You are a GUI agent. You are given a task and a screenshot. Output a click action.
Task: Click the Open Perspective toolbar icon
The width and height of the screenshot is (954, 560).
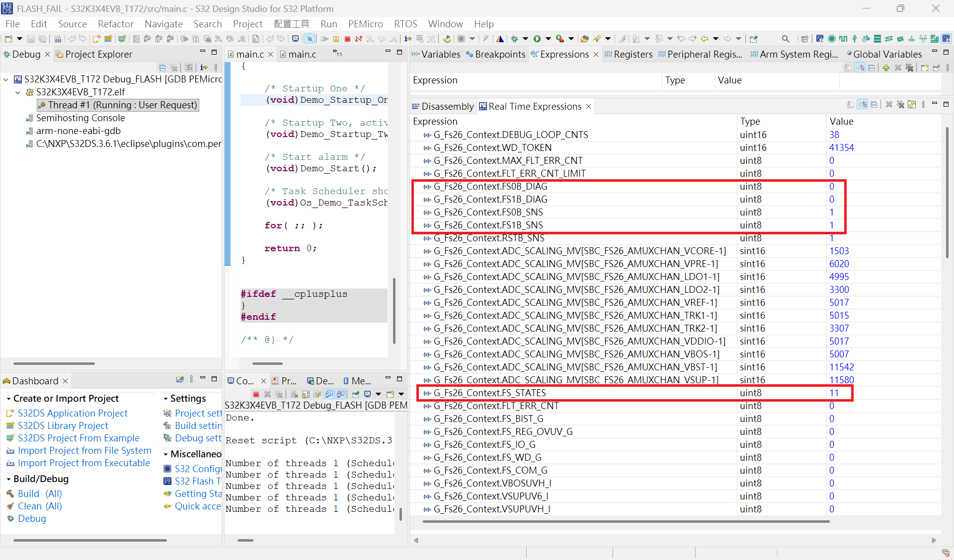[x=804, y=39]
